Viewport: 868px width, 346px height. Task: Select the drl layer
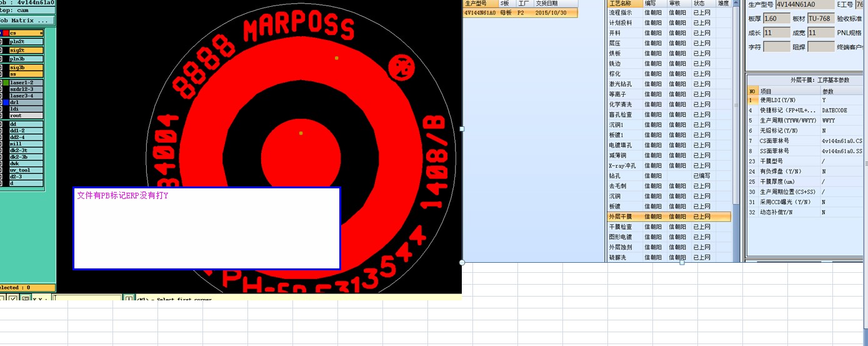point(26,102)
